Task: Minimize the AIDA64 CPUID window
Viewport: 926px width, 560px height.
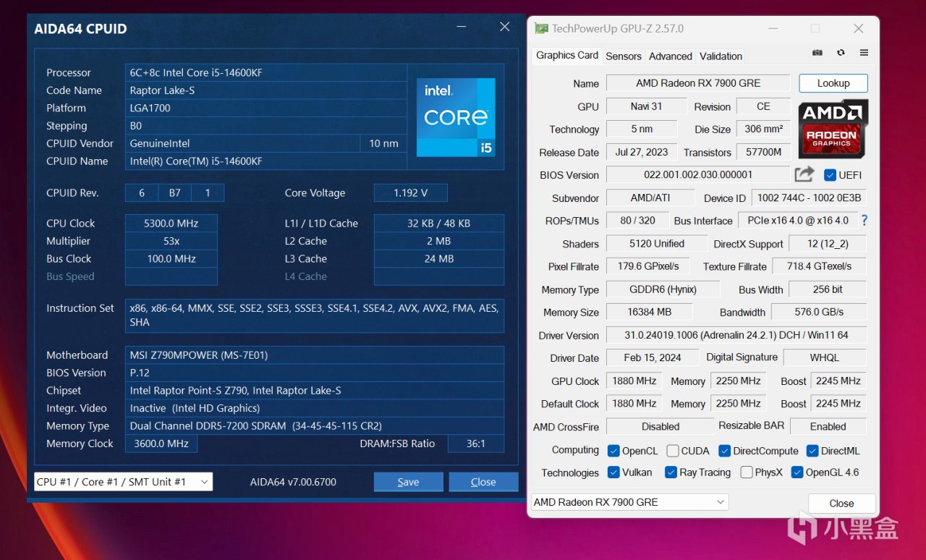Action: (x=462, y=27)
